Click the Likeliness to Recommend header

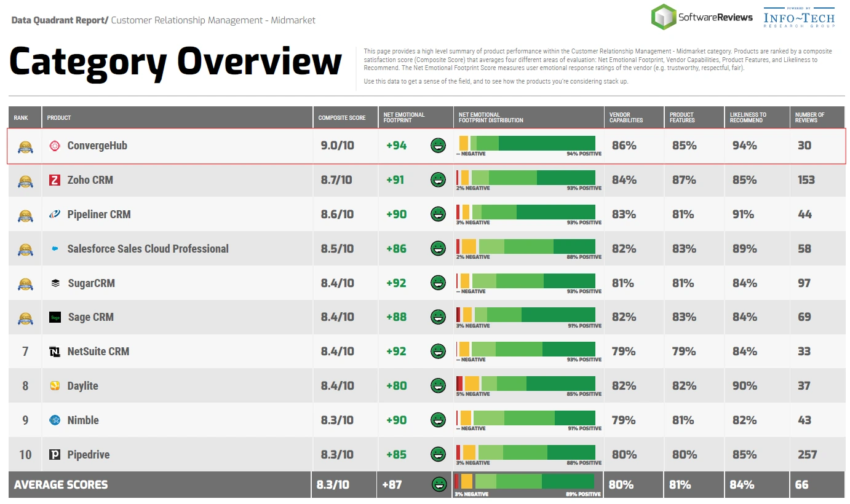pos(757,117)
